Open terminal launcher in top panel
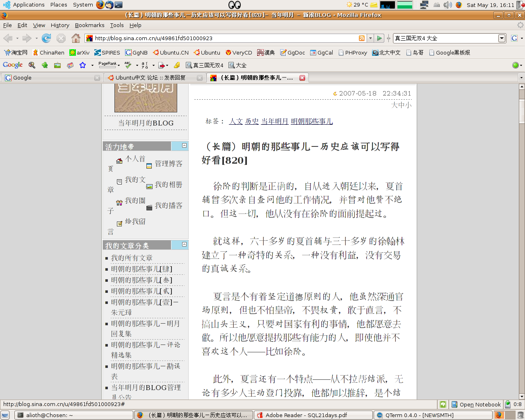The width and height of the screenshot is (525, 420). pyautogui.click(x=119, y=5)
